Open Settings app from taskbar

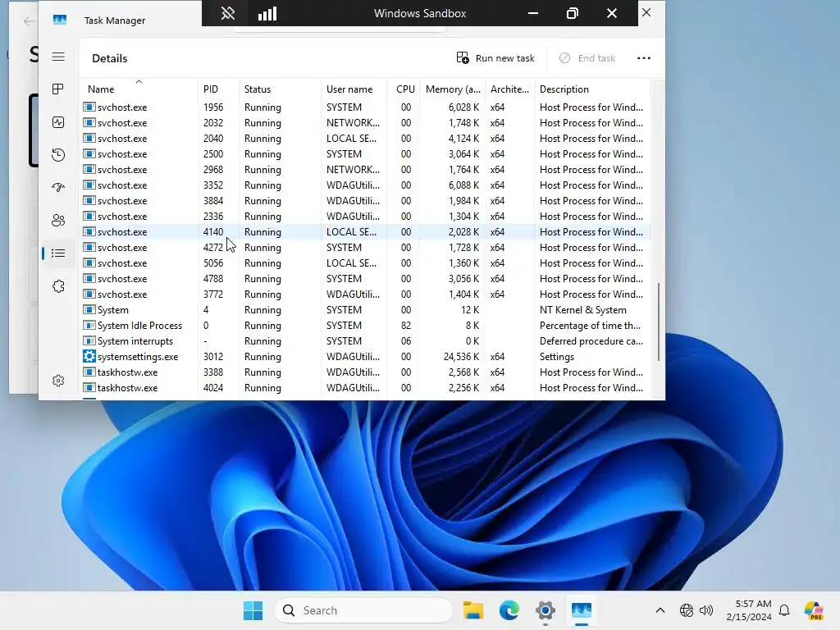tap(545, 610)
